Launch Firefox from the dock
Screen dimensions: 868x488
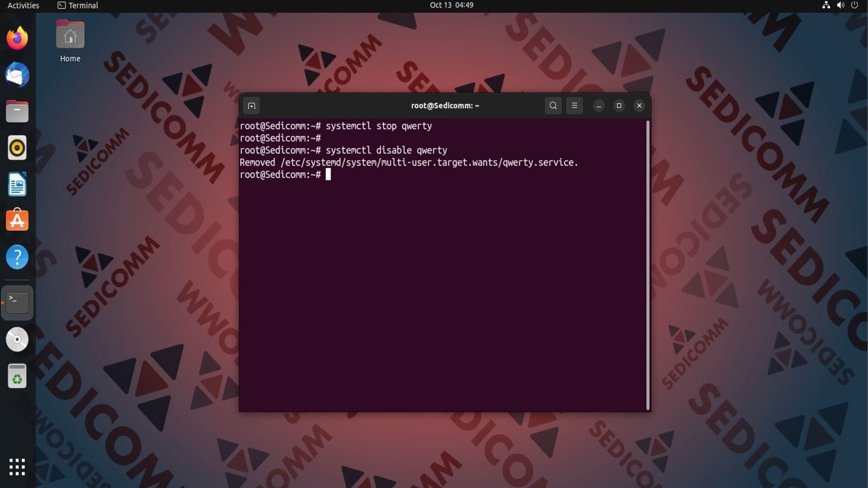17,38
